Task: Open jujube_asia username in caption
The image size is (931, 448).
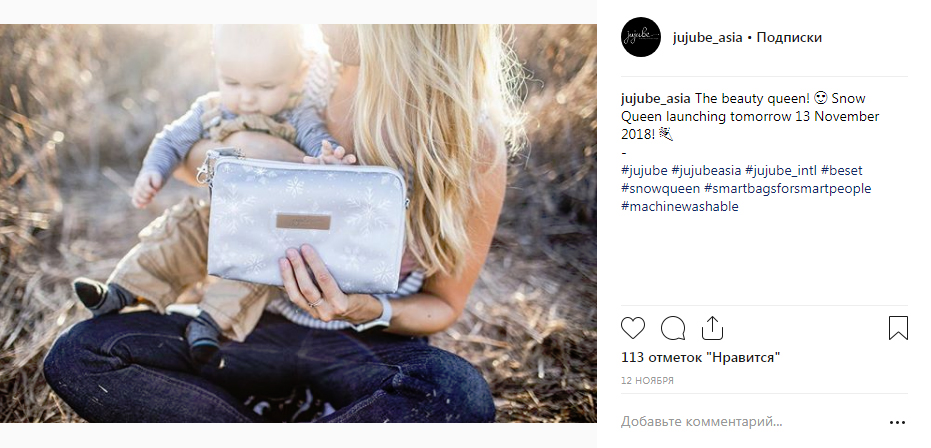Action: pos(656,99)
